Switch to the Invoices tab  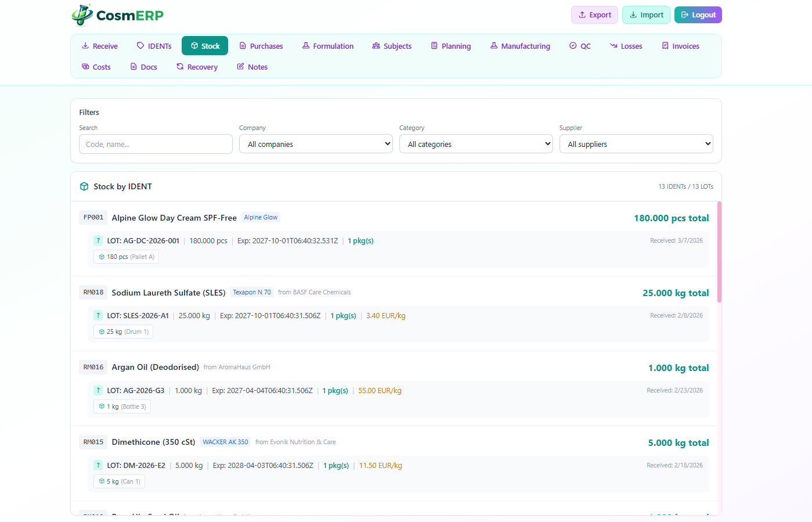[x=680, y=45]
